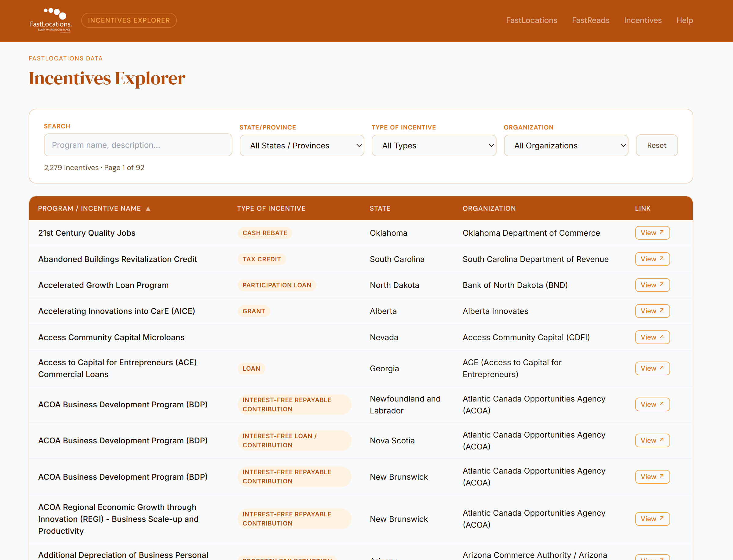Focus the program name search field
The image size is (733, 560).
138,145
